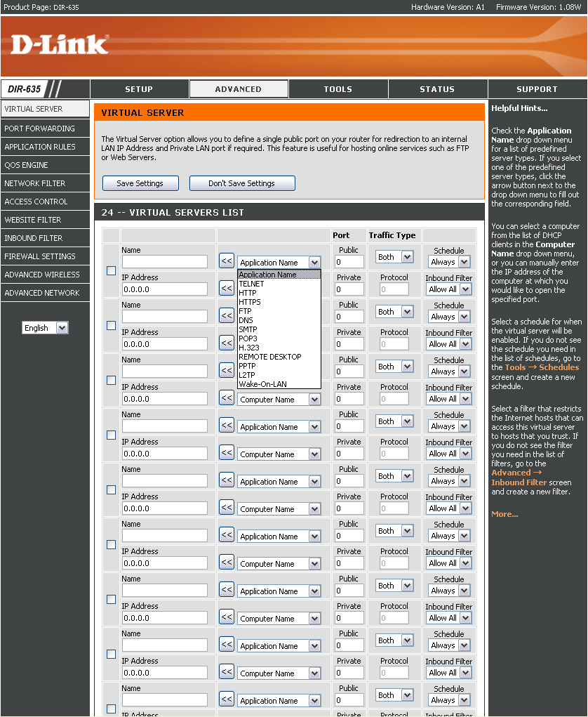Open Port Forwarding in the sidebar

pyautogui.click(x=45, y=129)
